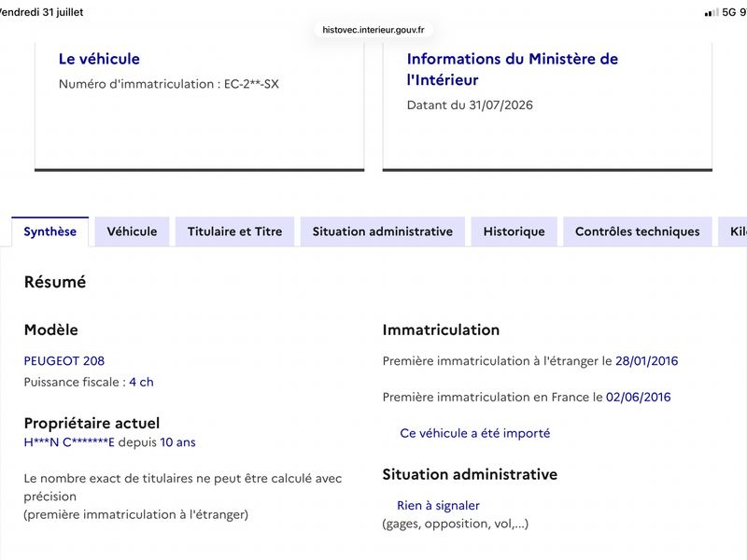Click 'Ce véhicule a été importé' notice
This screenshot has height=560, width=747.
click(475, 433)
